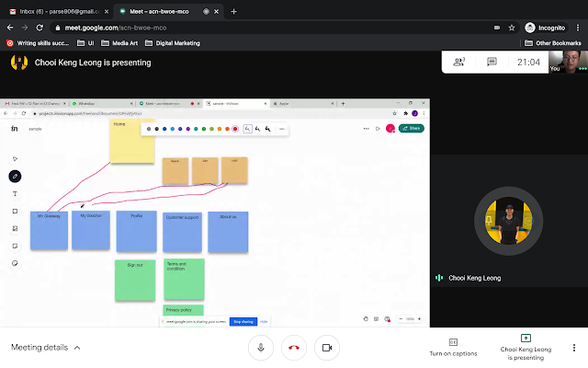
Task: Show participants list icon
Action: click(459, 62)
